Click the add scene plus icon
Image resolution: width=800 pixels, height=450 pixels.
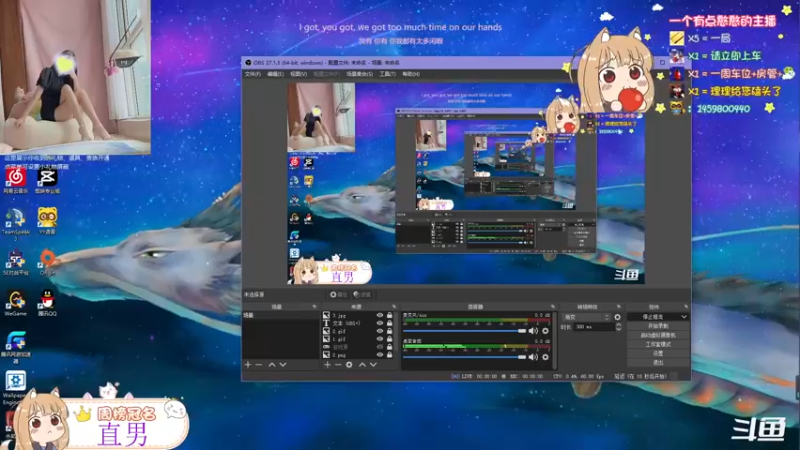[248, 365]
